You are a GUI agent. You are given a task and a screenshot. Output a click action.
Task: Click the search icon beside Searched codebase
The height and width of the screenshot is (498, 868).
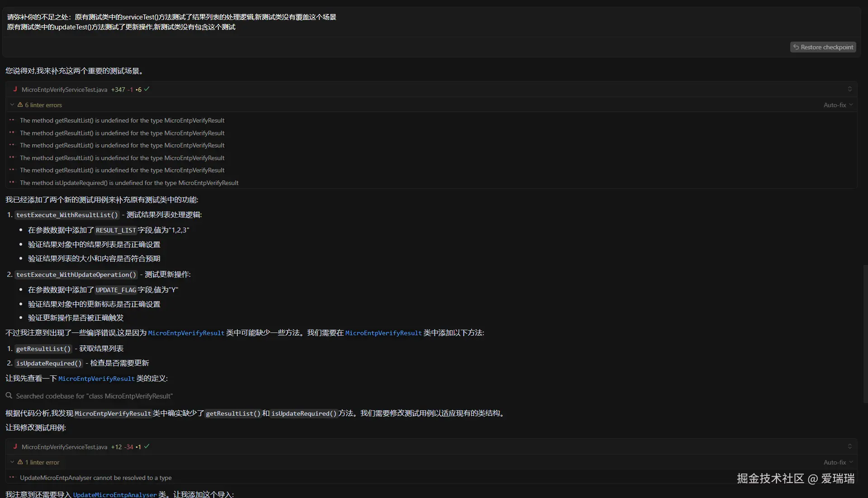pos(9,396)
